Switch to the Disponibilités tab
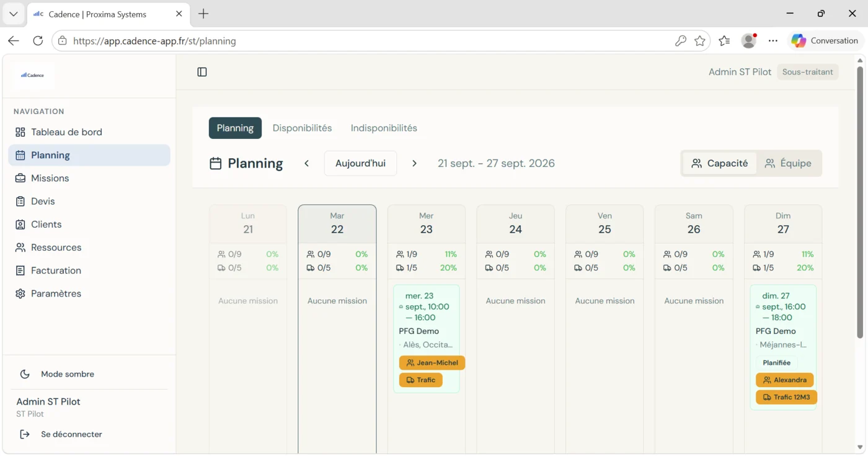The width and height of the screenshot is (868, 456). tap(303, 128)
